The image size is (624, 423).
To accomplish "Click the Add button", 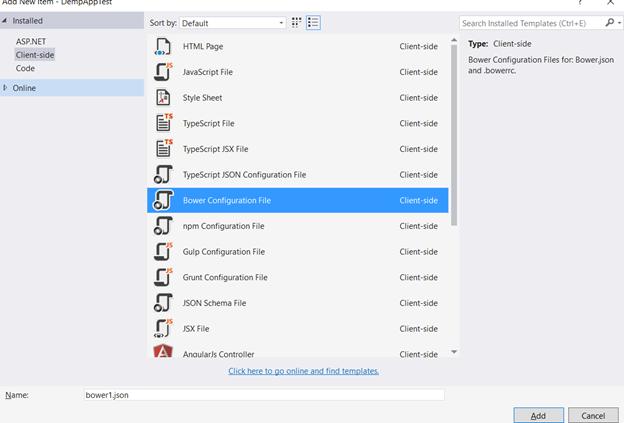I will (x=538, y=415).
